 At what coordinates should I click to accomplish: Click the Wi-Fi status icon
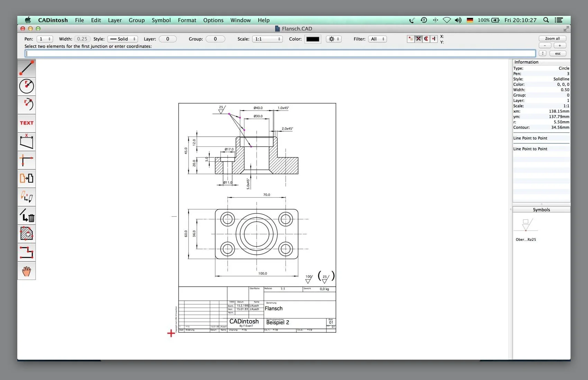(x=447, y=20)
